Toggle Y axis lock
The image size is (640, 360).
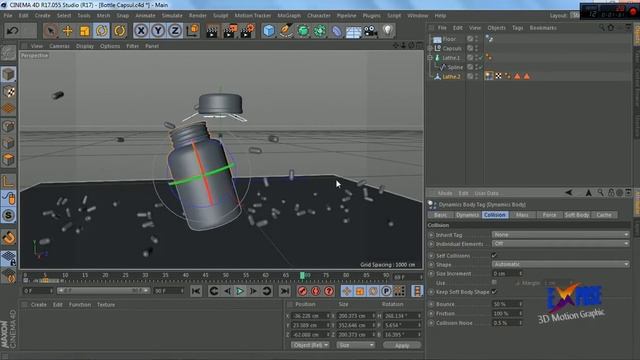pos(158,31)
